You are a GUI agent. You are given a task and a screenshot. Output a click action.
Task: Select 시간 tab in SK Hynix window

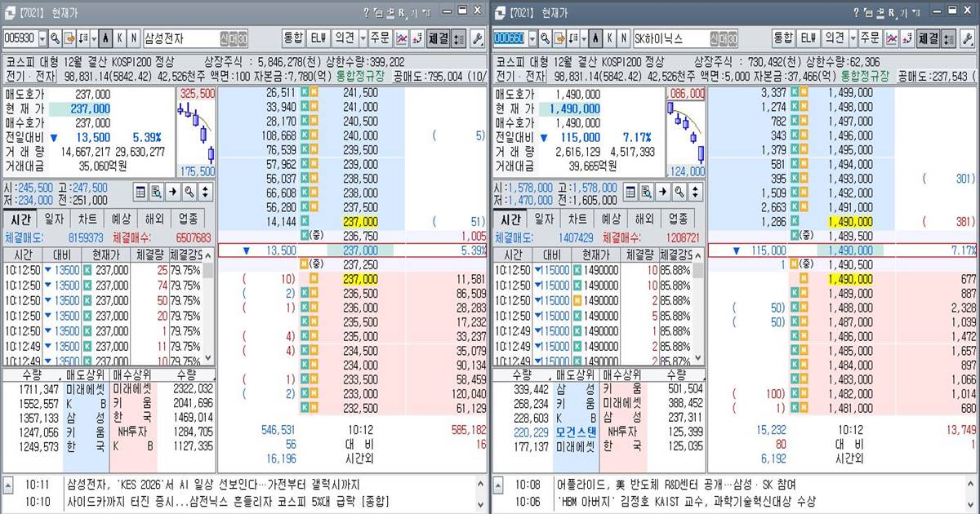click(510, 219)
